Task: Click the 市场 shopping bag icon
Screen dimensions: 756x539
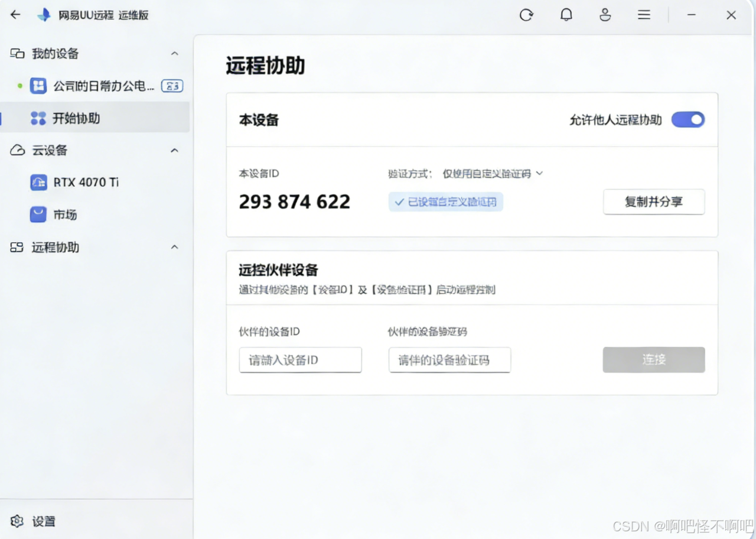Action: pyautogui.click(x=38, y=215)
